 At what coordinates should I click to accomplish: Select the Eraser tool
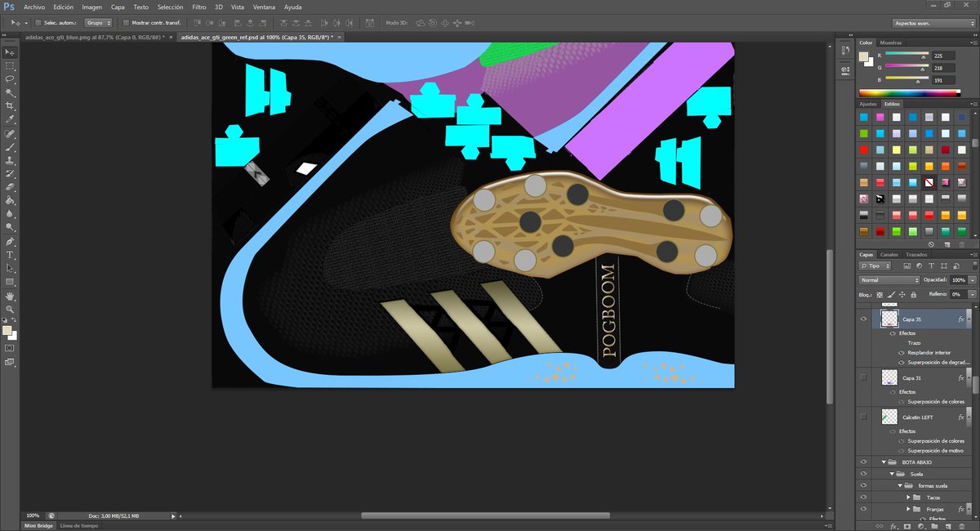(x=10, y=187)
